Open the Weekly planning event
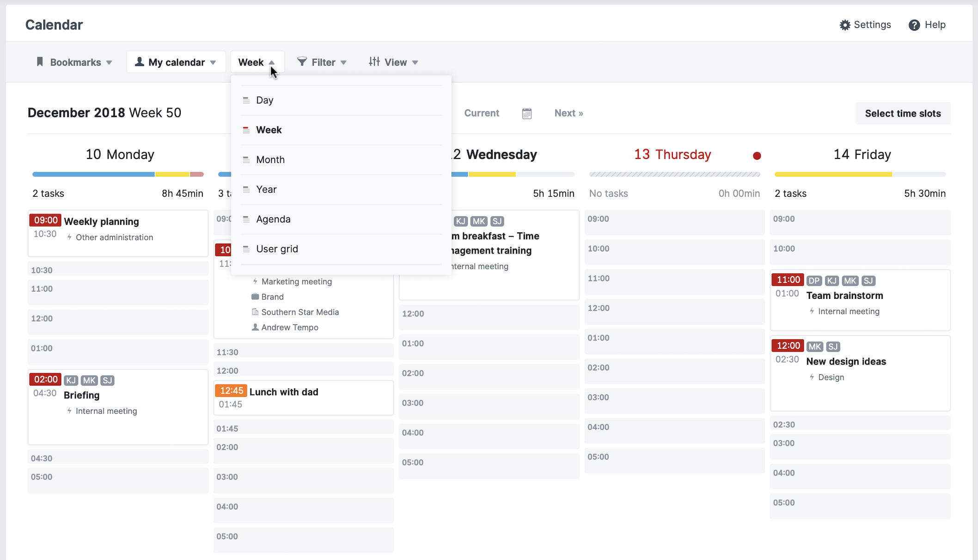 coord(118,233)
